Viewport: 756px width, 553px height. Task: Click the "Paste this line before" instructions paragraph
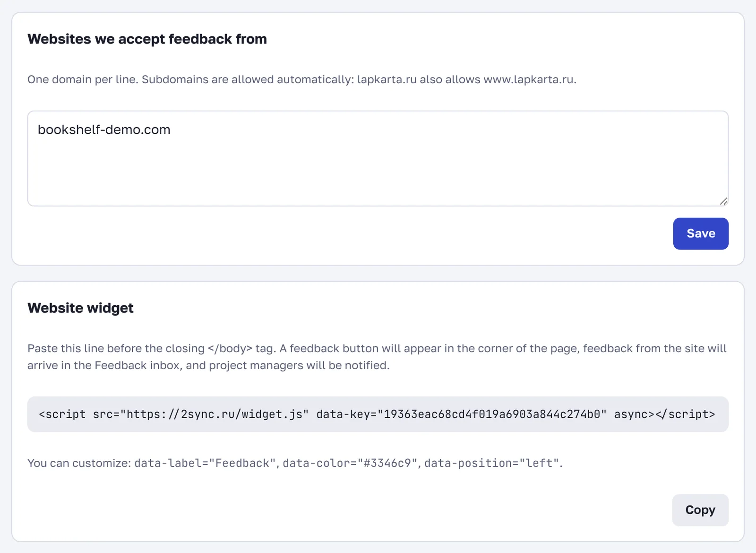[377, 357]
